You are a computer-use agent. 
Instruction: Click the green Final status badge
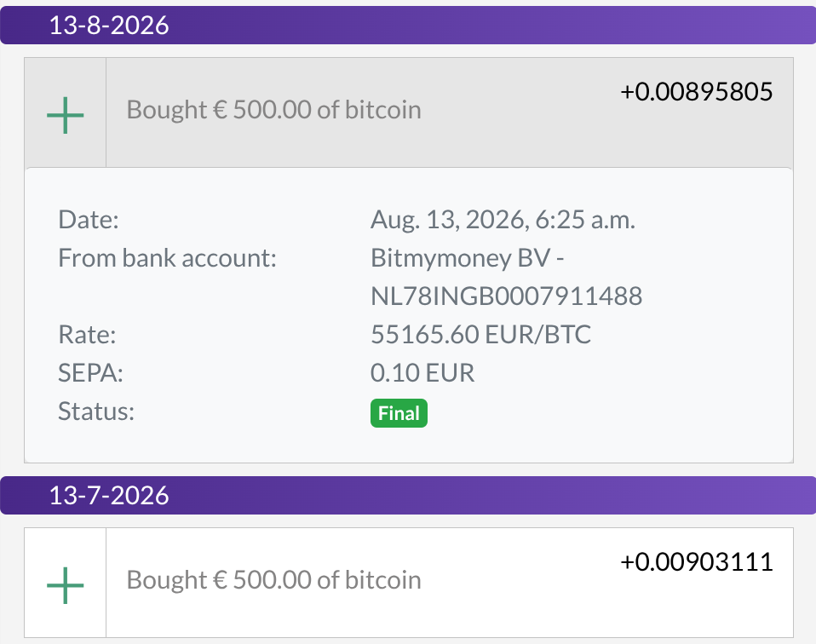click(399, 413)
